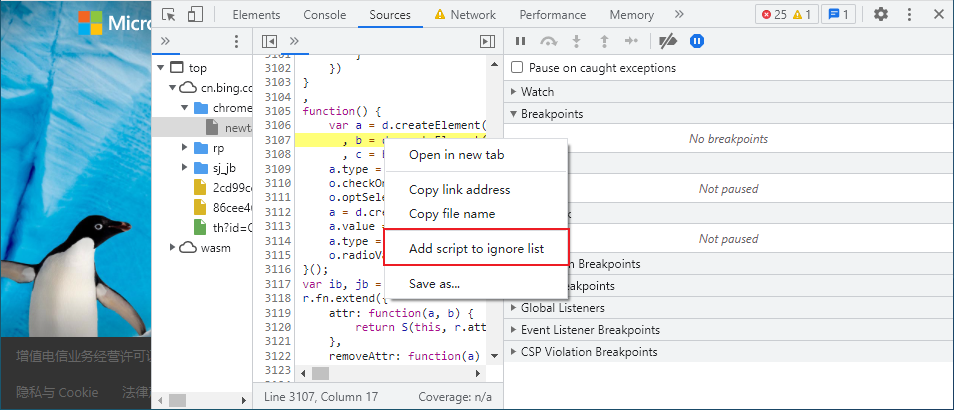Screen dimensions: 954x410
Task: Choose Copy link address from context menu
Action: [459, 190]
